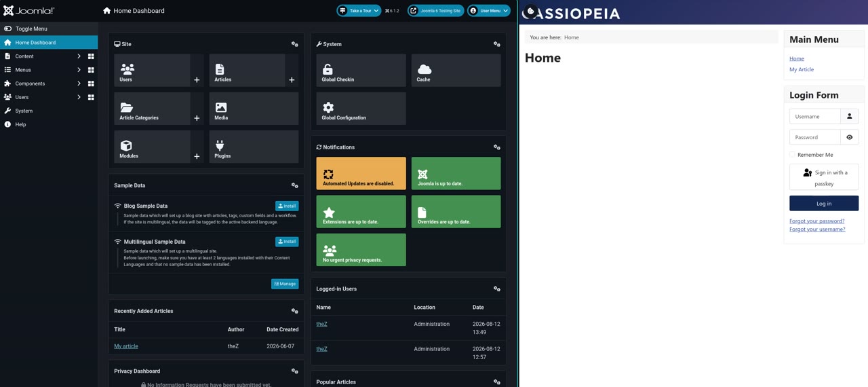Click the Cassiopeia site logo

click(x=572, y=13)
